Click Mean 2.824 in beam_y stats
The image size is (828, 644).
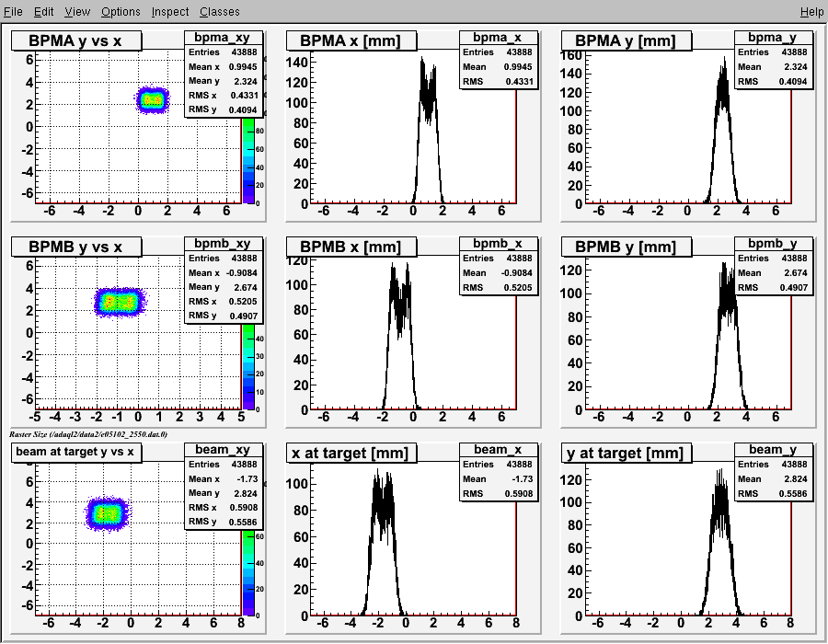click(x=773, y=478)
